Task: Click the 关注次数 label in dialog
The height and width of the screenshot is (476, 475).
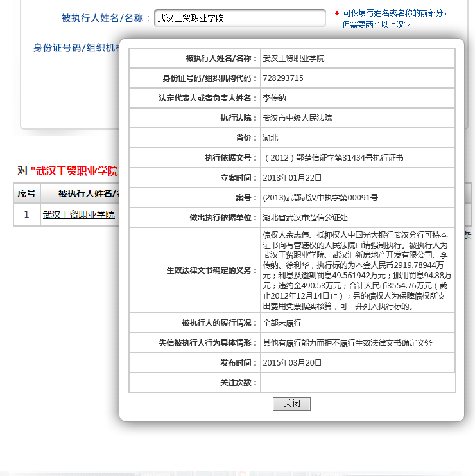Action: [x=238, y=383]
